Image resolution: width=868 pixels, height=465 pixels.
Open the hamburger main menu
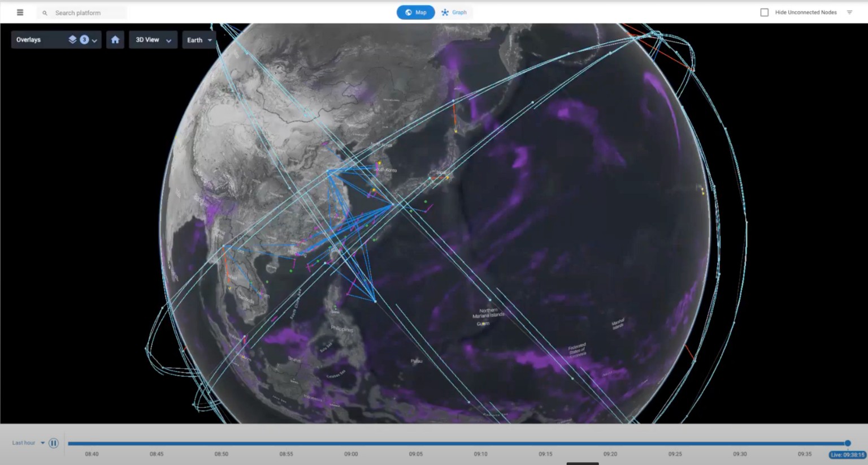(20, 12)
